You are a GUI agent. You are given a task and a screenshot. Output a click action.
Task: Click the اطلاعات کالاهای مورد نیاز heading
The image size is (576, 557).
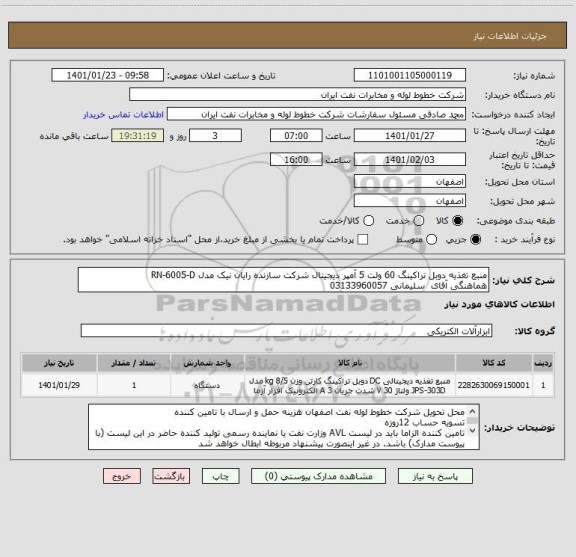(x=500, y=305)
